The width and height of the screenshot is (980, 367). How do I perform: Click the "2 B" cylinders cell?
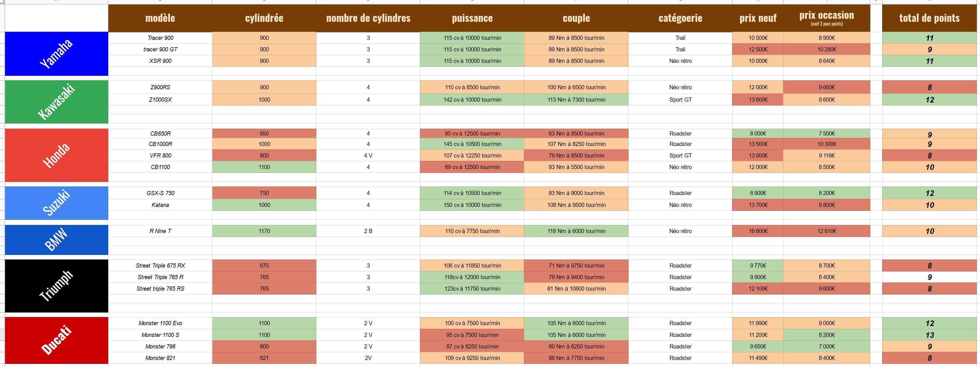368,231
